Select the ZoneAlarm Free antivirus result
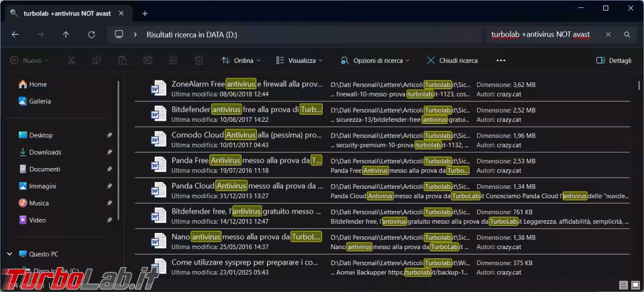 382,88
